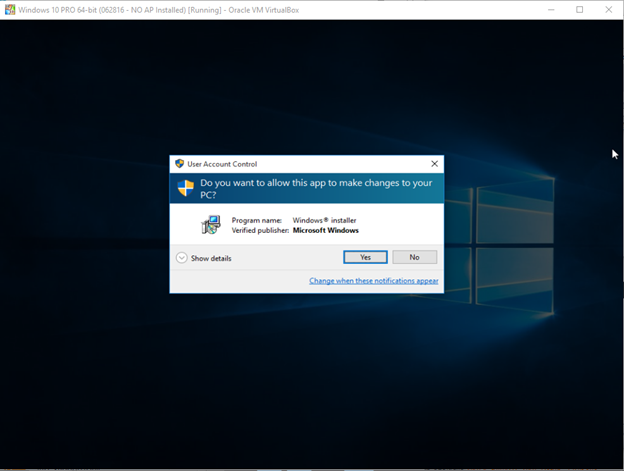Viewport: 624px width, 471px height.
Task: Click the Windows® installer program name
Action: (324, 220)
